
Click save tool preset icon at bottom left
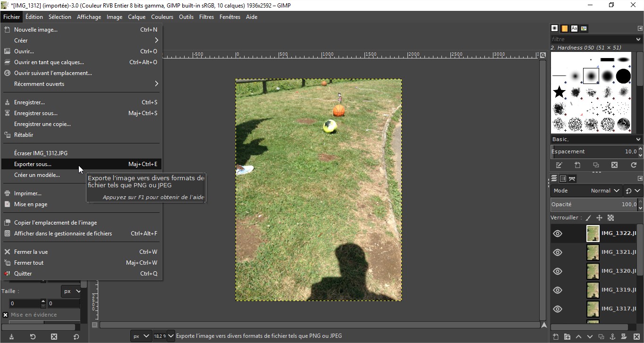click(11, 336)
